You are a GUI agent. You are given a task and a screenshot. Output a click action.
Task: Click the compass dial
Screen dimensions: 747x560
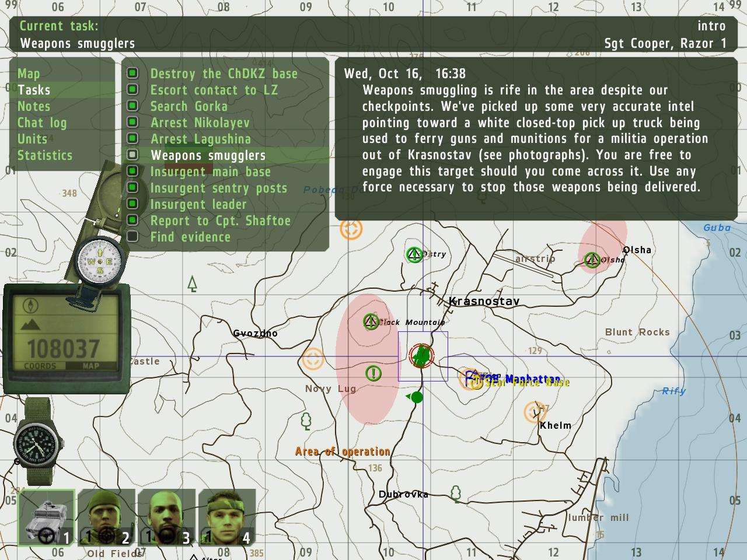point(100,261)
